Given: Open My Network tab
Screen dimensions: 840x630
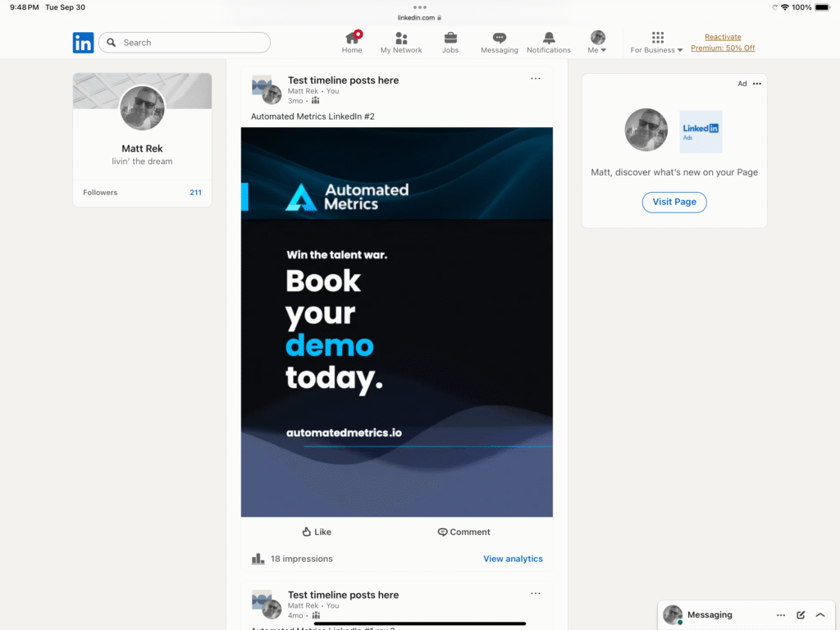Looking at the screenshot, I should [400, 43].
